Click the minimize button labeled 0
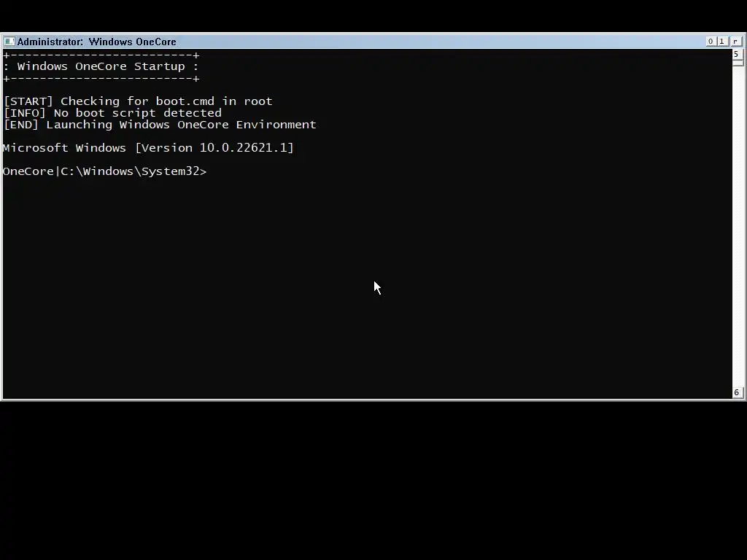The width and height of the screenshot is (747, 560). (x=711, y=42)
